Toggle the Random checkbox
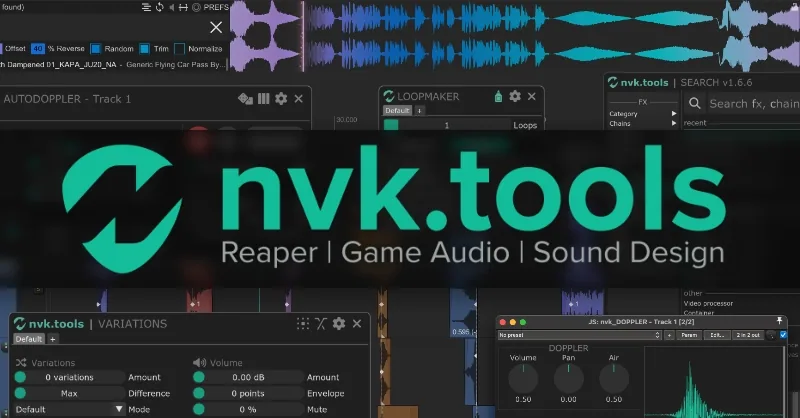800x418 pixels. (95, 48)
